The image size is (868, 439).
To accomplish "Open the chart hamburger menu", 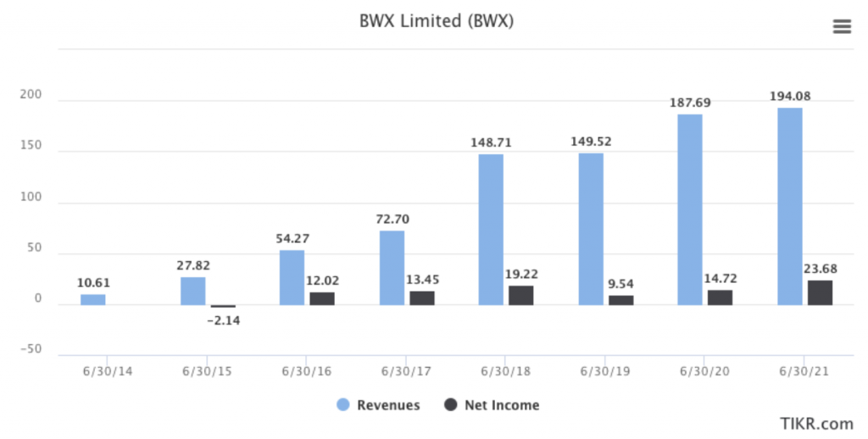I will point(842,26).
